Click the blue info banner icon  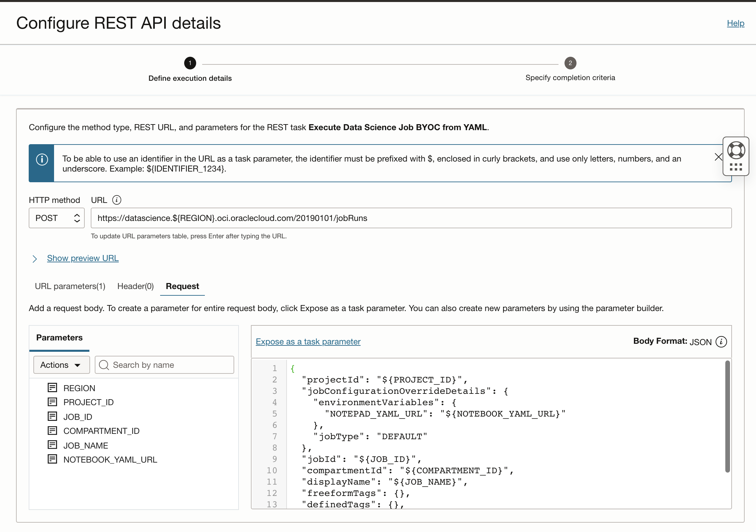42,160
